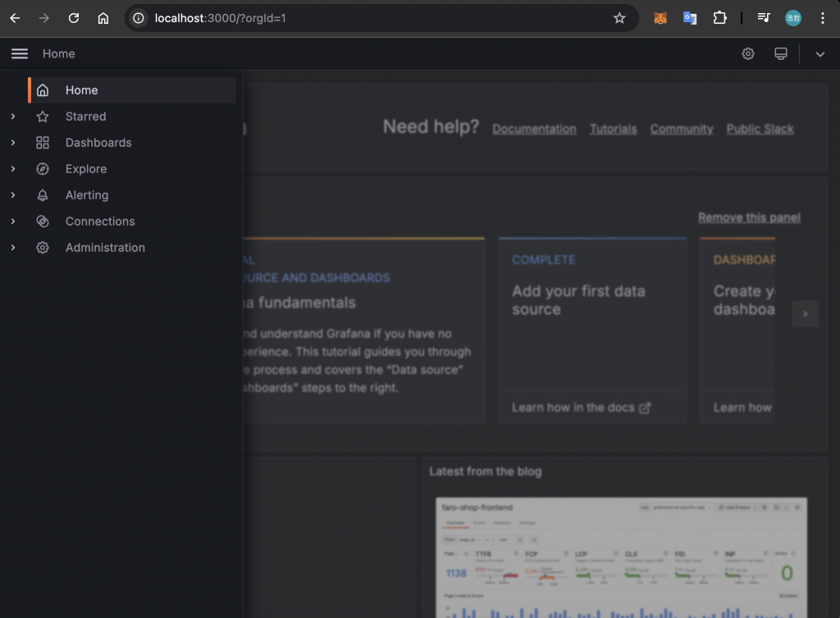
Task: Select Starred in the navigation menu
Action: pyautogui.click(x=85, y=117)
